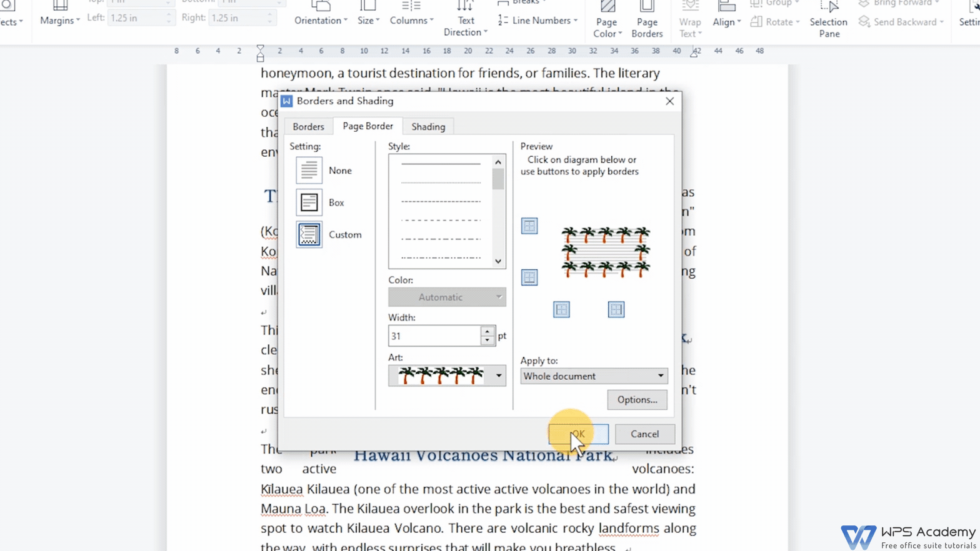Close the Borders and Shading dialog
The height and width of the screenshot is (551, 980).
669,101
